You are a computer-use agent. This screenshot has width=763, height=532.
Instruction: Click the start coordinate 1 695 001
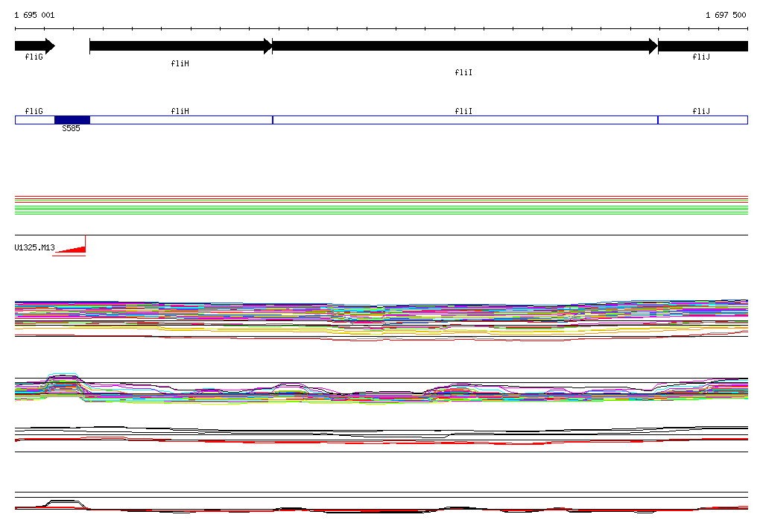click(34, 15)
